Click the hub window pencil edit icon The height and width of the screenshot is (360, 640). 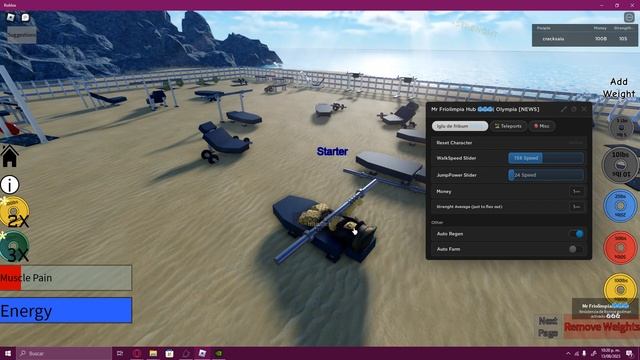(564, 109)
